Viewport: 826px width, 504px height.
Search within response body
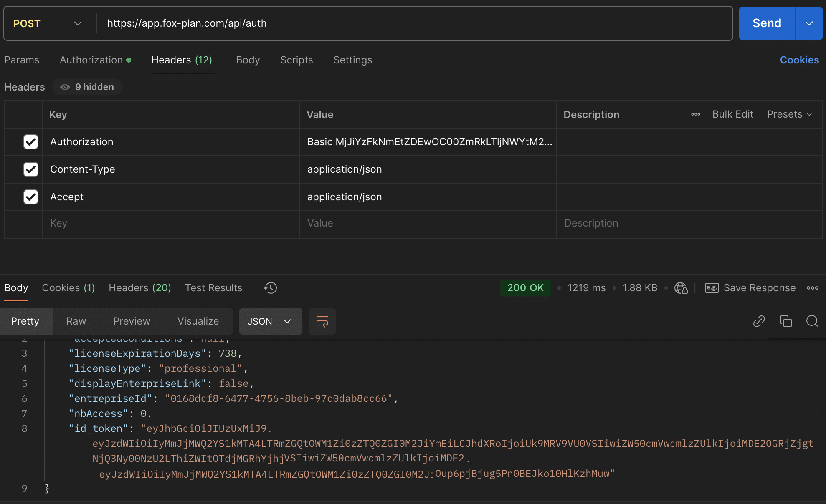[812, 321]
